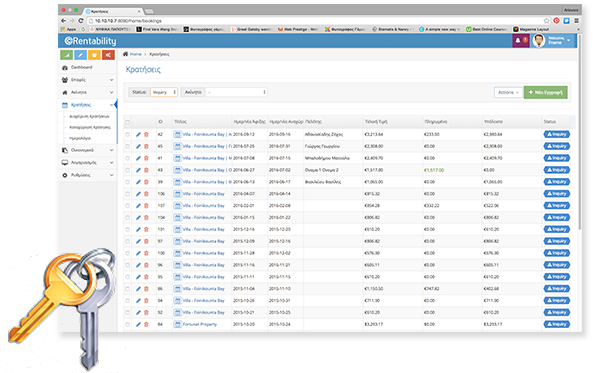Image resolution: width=594 pixels, height=373 pixels.
Task: Click calendar icon for booking 42
Action: [177, 134]
